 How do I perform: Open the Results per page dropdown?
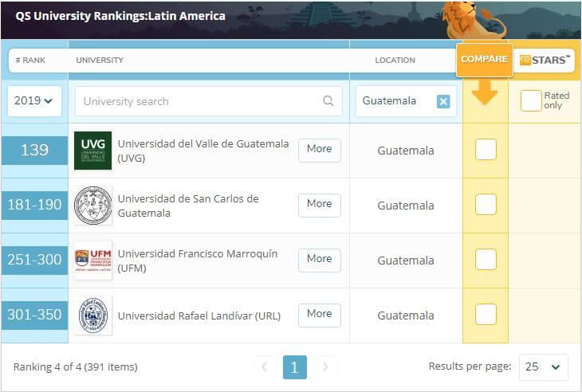point(544,367)
